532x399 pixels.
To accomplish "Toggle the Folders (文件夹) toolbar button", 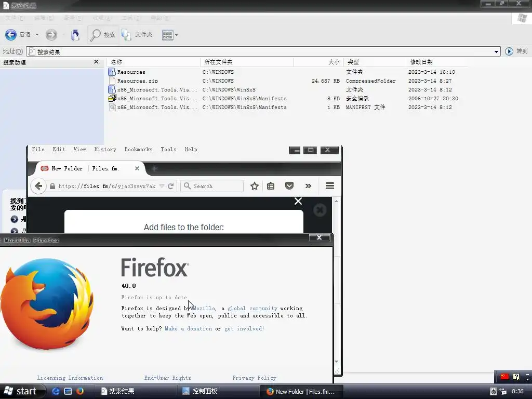I will 137,35.
